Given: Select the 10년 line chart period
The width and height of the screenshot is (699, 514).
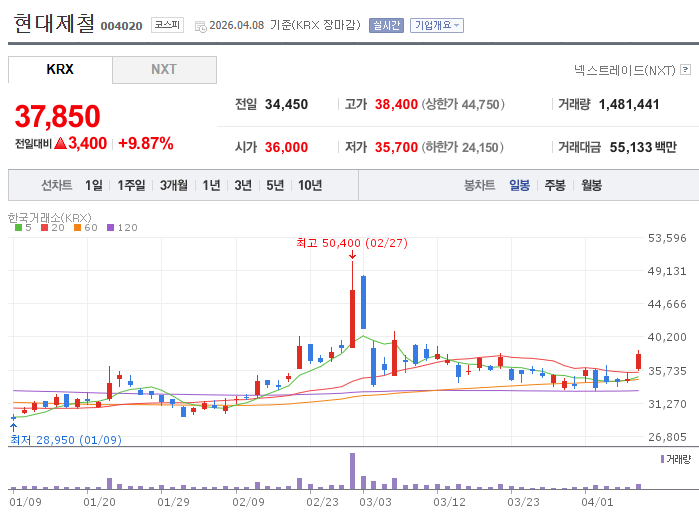Looking at the screenshot, I should pyautogui.click(x=310, y=185).
